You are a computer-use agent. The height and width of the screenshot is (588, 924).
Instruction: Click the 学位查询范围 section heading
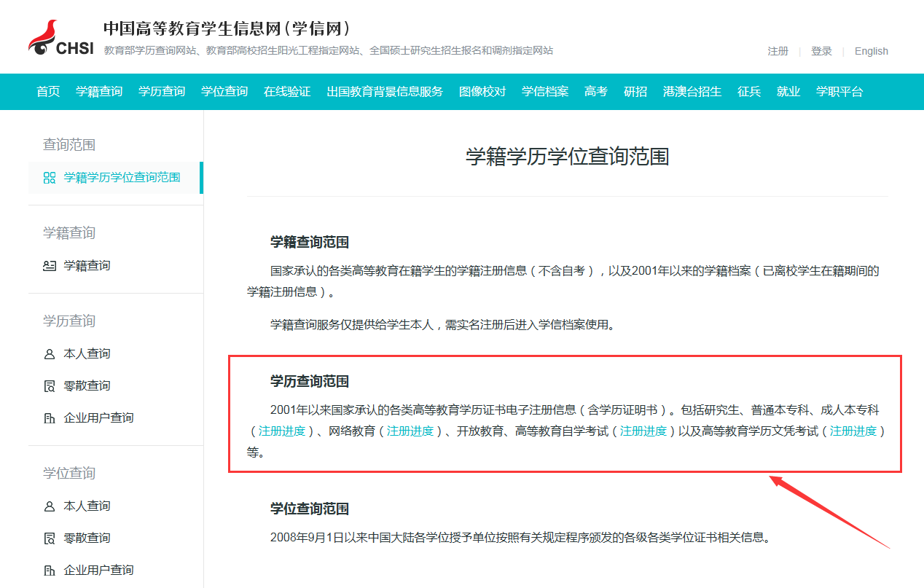point(310,509)
